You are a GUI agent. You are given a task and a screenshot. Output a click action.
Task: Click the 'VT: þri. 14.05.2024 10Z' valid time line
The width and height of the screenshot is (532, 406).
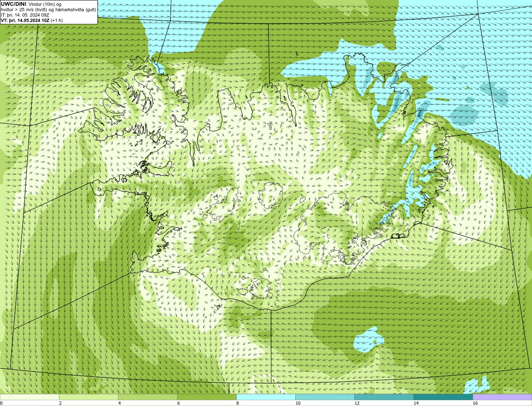click(26, 20)
